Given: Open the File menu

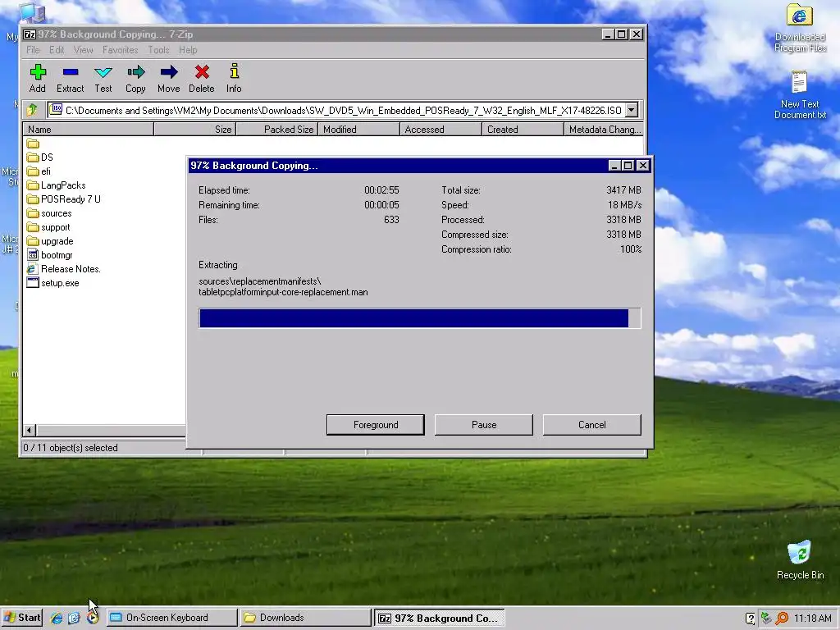Looking at the screenshot, I should click(33, 50).
